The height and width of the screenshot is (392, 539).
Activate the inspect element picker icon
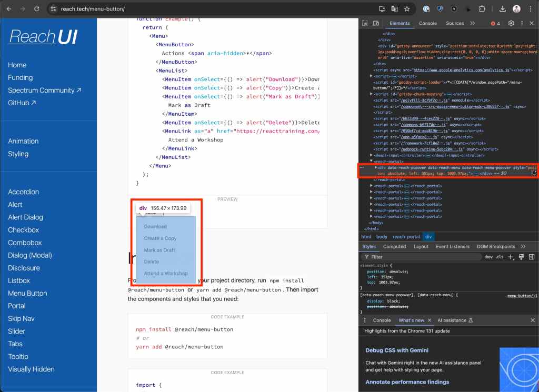(365, 24)
